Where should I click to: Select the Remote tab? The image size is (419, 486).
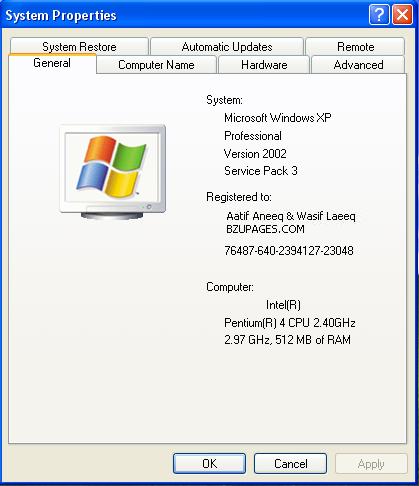tap(355, 46)
